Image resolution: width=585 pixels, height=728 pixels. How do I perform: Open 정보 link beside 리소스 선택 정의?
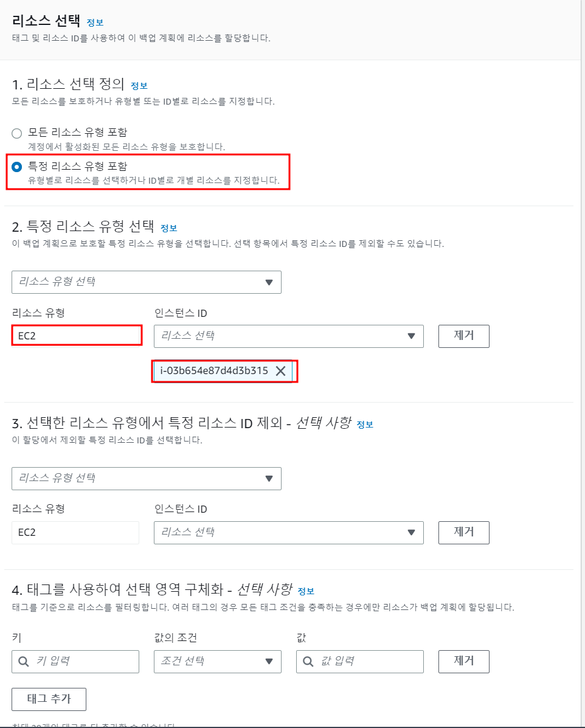point(139,86)
